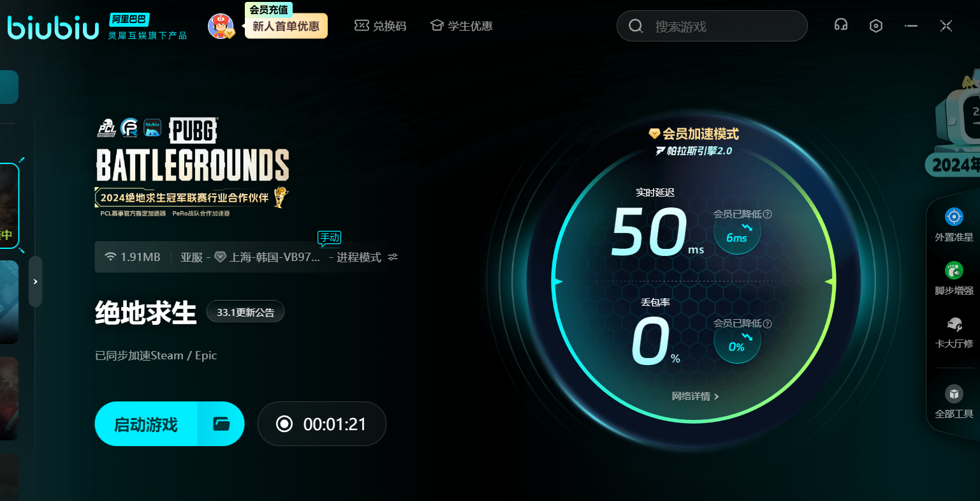Image resolution: width=980 pixels, height=501 pixels.
Task: Stop acceleration via the 00:01:21 timer button
Action: [x=322, y=424]
